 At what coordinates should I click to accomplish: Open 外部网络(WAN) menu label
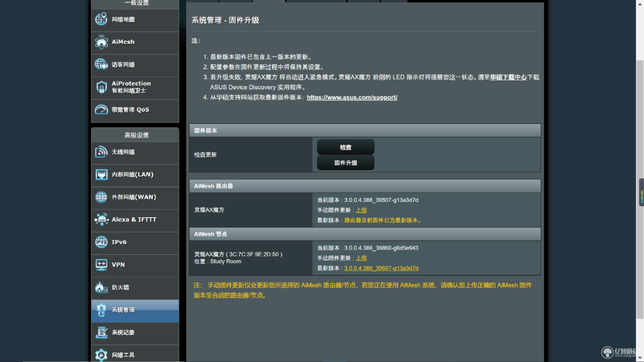tap(134, 197)
